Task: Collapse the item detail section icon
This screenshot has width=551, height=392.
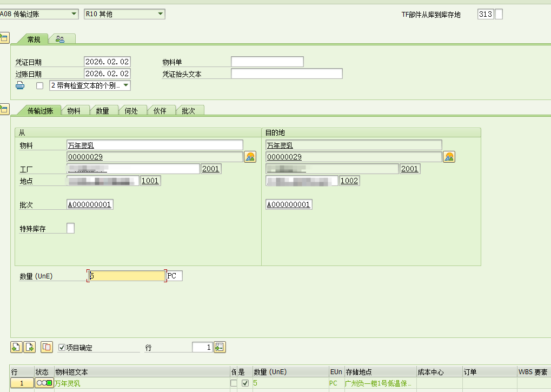Action: [4, 109]
